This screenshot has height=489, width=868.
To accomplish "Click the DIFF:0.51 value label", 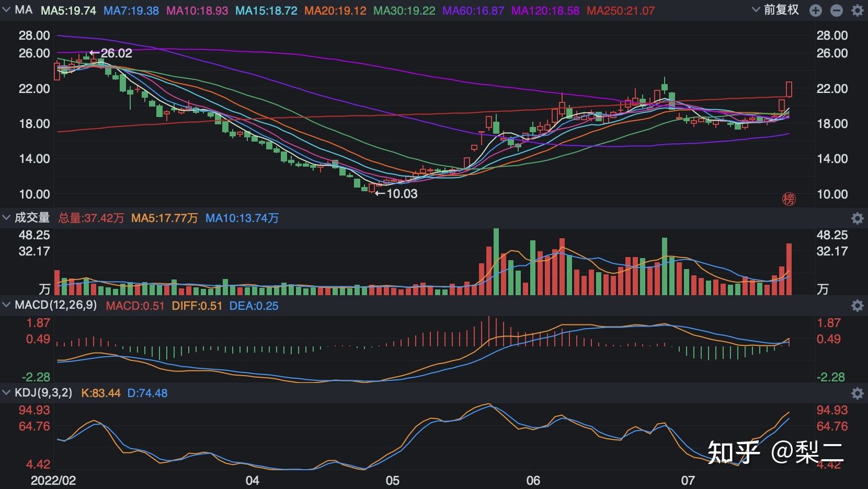I will pyautogui.click(x=197, y=306).
